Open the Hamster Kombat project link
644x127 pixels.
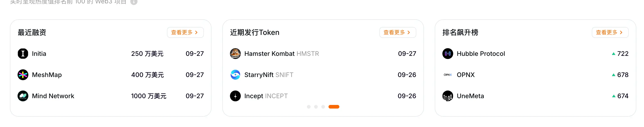tap(269, 54)
